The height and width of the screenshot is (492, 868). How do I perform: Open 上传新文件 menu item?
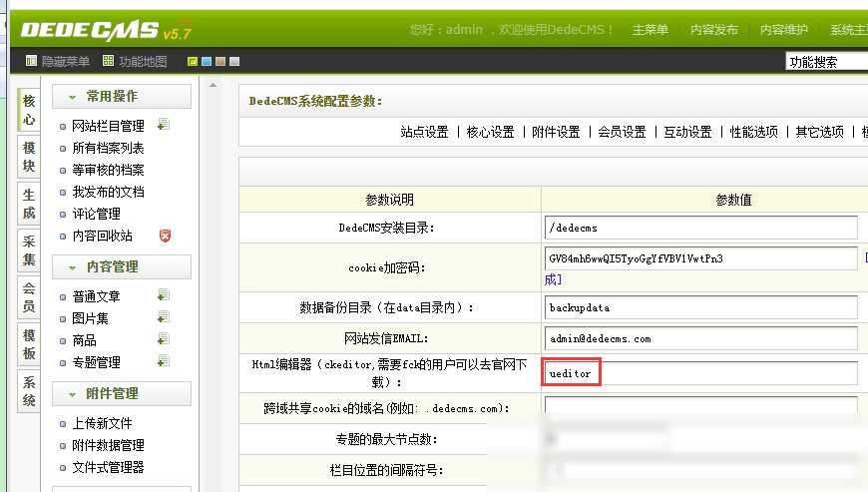tap(103, 423)
